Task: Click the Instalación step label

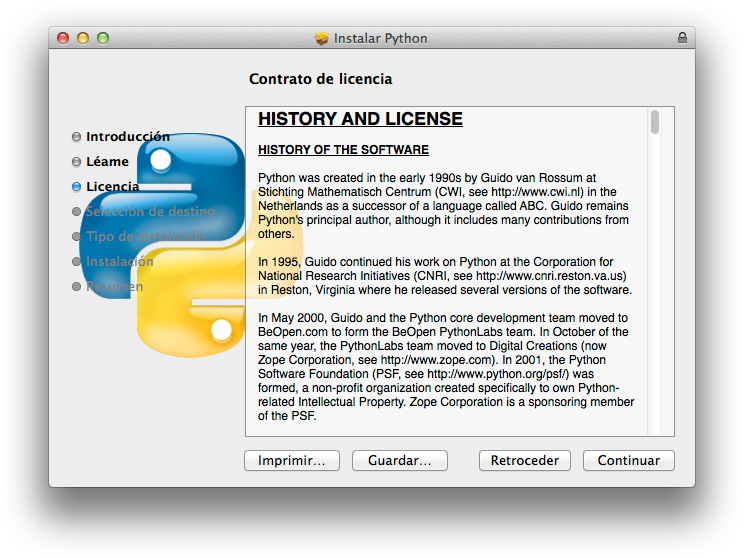Action: pos(120,261)
